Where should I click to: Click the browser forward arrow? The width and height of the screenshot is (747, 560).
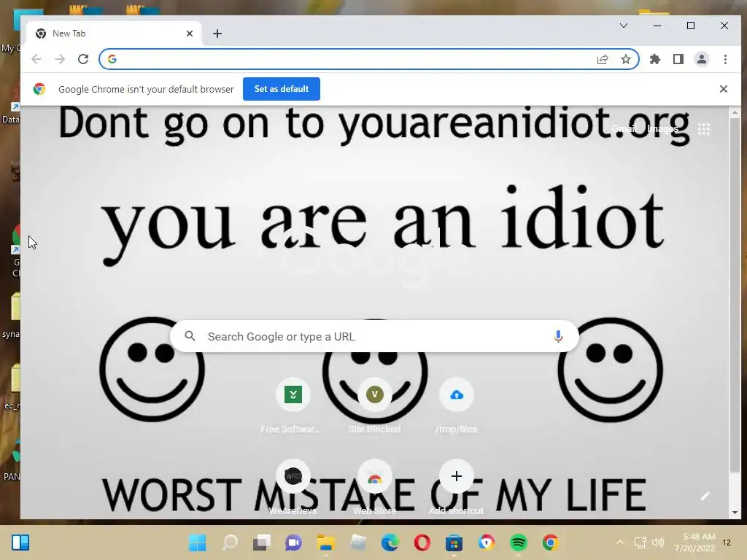pyautogui.click(x=60, y=59)
